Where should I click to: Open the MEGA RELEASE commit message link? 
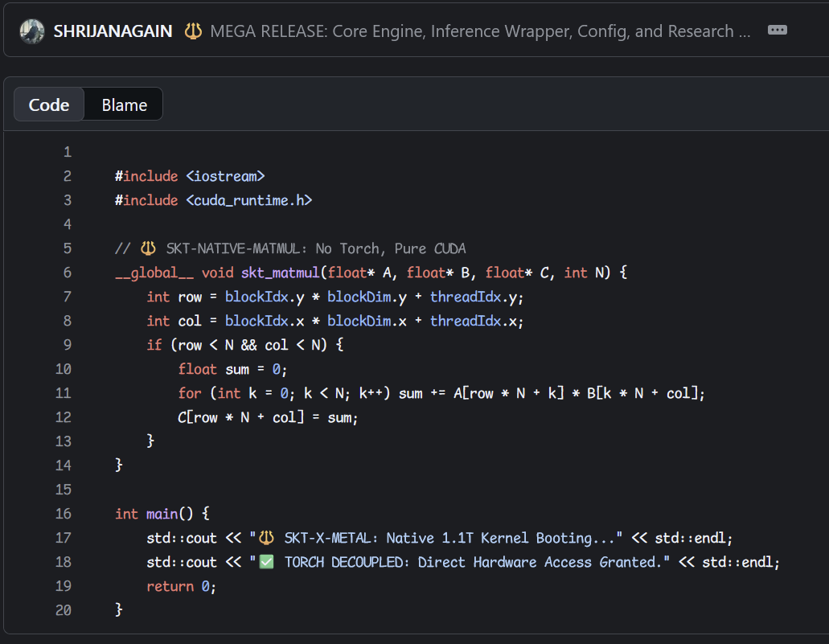coord(480,31)
